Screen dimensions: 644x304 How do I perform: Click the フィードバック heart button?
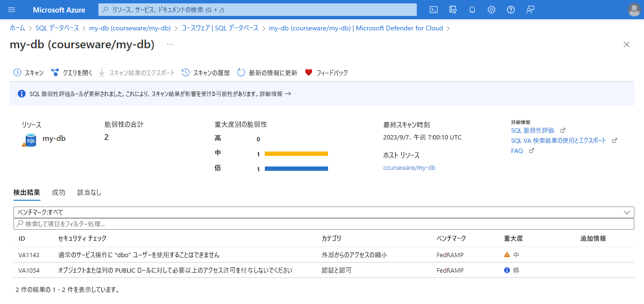tap(327, 73)
